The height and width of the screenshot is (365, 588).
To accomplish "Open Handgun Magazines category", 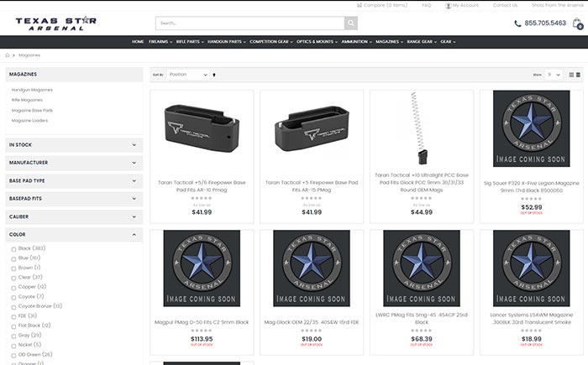I will (32, 90).
